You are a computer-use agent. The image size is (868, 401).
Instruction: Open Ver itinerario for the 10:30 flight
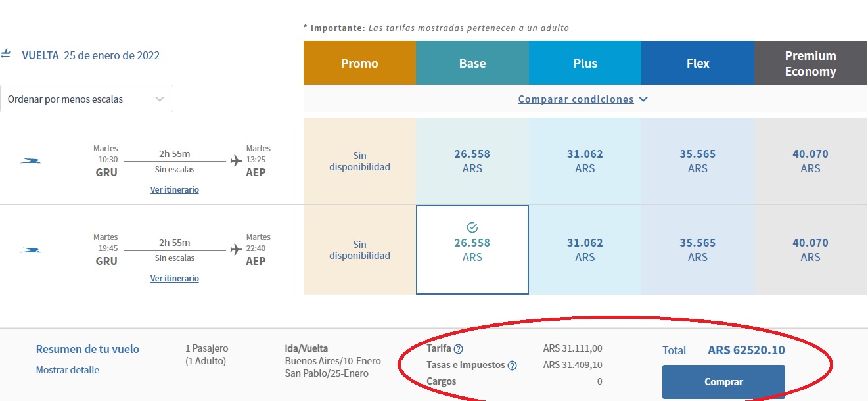coord(175,189)
